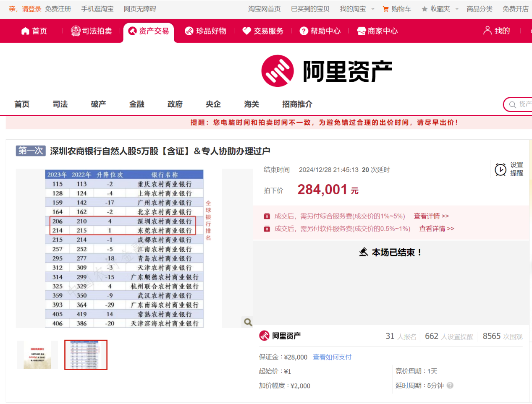Select 破产 in the category navigation
This screenshot has height=404, width=532.
(x=98, y=104)
